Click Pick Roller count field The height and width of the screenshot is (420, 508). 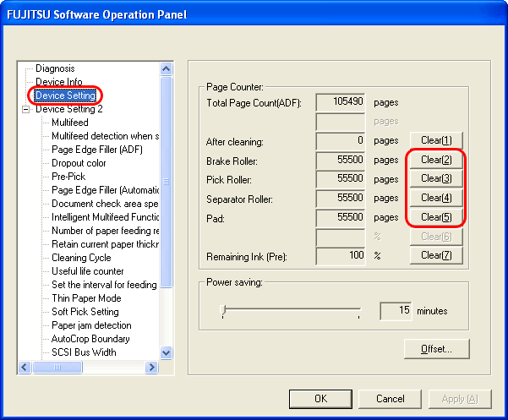[x=340, y=179]
